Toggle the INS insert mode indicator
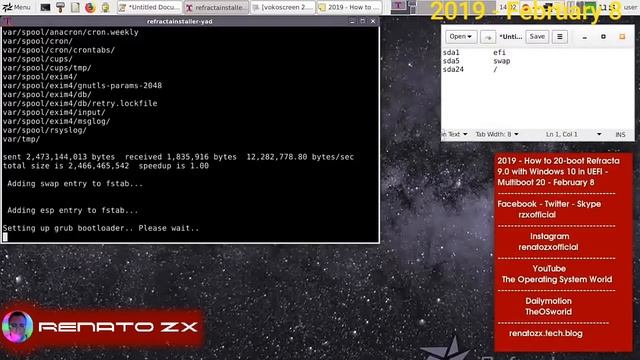The image size is (640, 360). pos(620,134)
